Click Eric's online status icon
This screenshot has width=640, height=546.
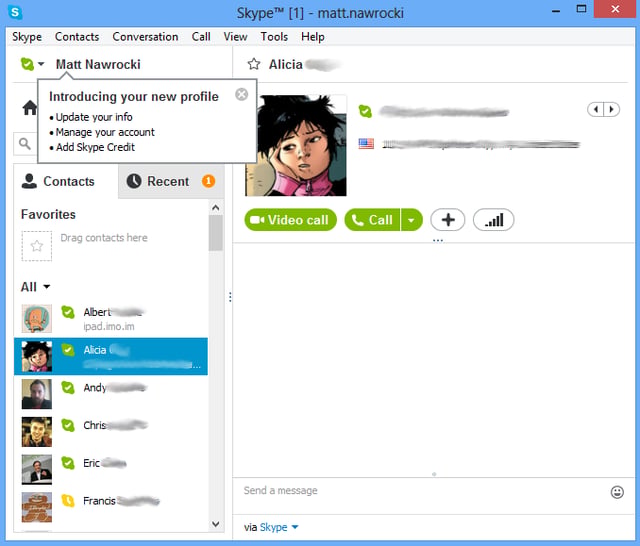(68, 463)
